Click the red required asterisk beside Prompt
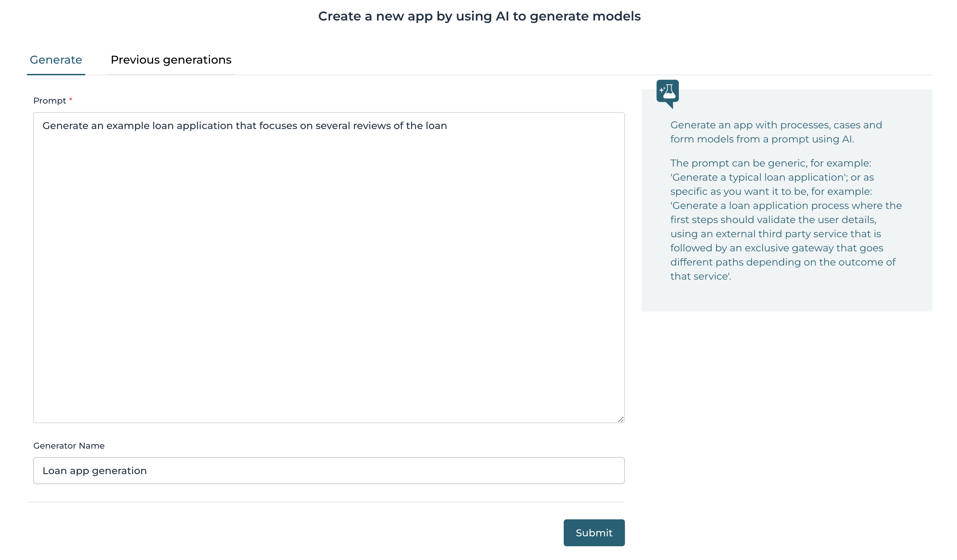 click(71, 100)
